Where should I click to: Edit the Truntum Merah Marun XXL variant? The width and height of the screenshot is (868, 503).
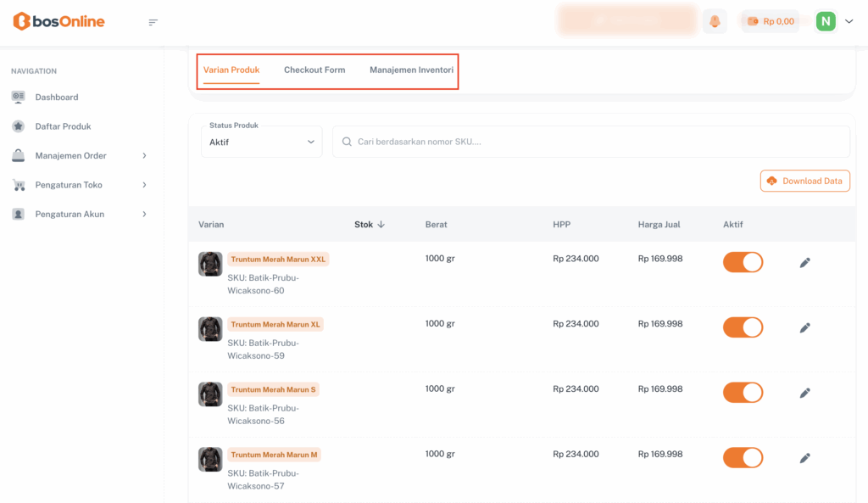pos(804,263)
